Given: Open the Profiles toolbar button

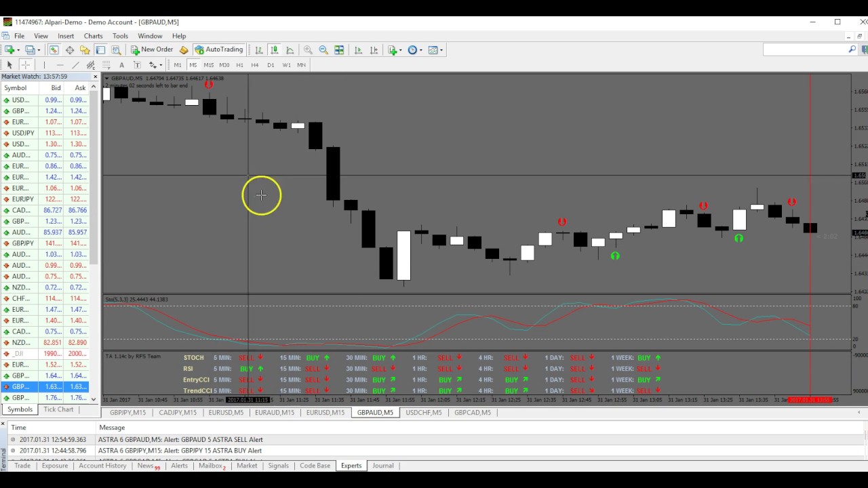Looking at the screenshot, I should point(29,49).
